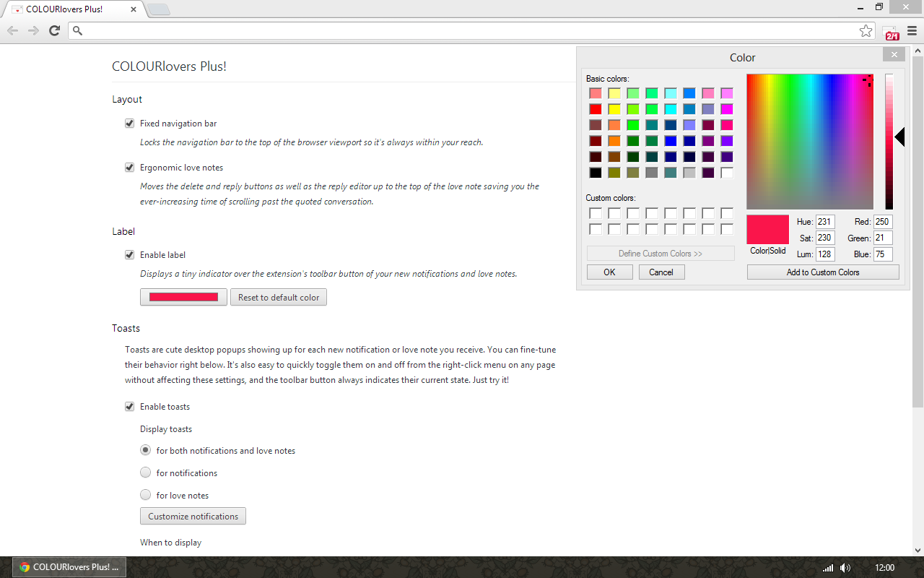This screenshot has width=924, height=578.
Task: Toggle Ergonomic love notes checkbox
Action: point(130,168)
